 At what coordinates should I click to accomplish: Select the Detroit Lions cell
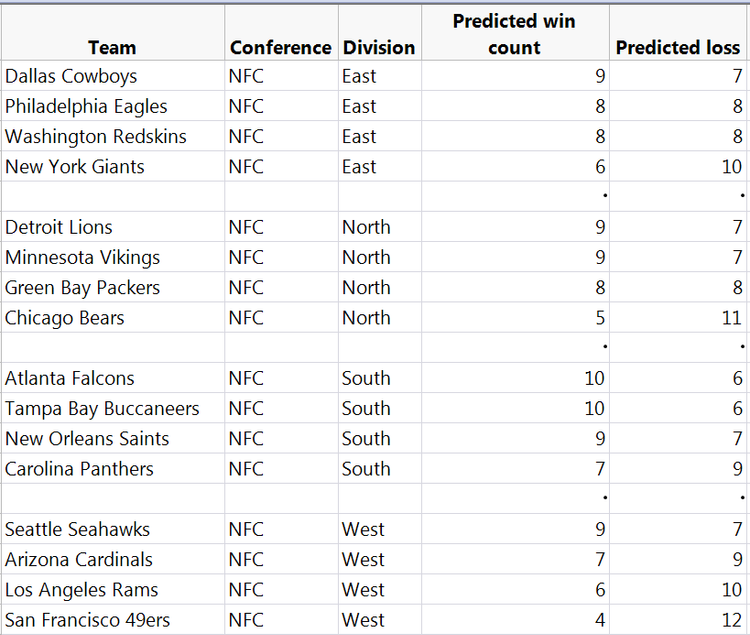click(59, 227)
